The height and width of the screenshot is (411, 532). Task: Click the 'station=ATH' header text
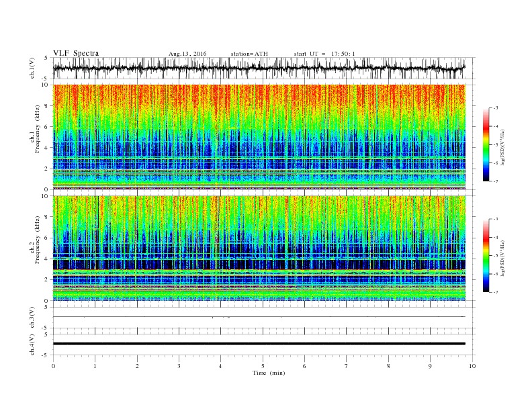coord(249,54)
